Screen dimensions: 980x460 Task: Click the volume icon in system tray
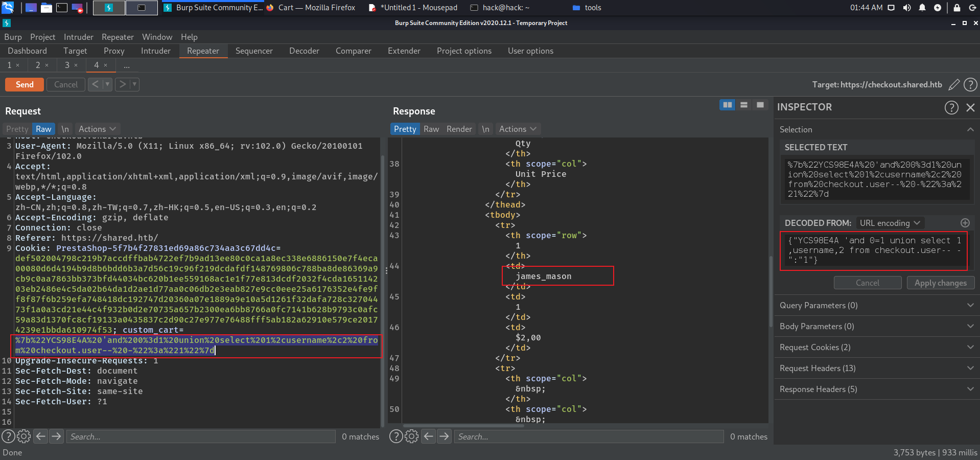(907, 8)
